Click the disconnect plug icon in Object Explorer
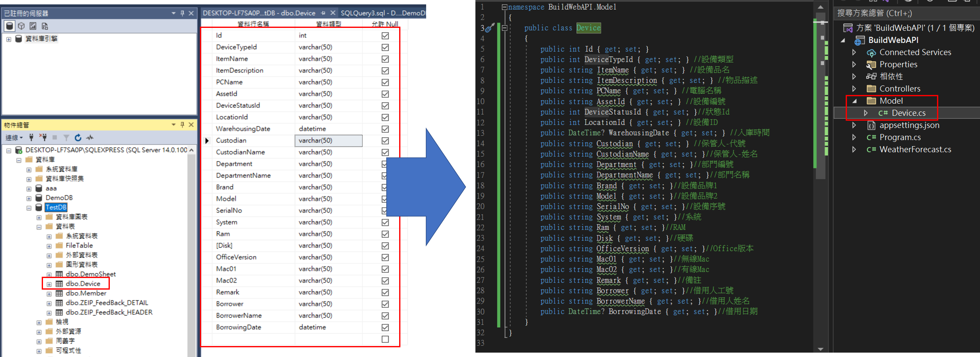Viewport: 980px width, 357px height. click(43, 137)
